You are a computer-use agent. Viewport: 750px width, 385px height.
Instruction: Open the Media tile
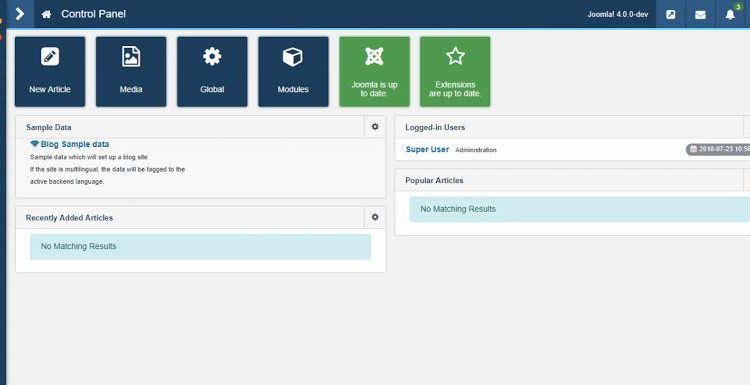[x=131, y=72]
